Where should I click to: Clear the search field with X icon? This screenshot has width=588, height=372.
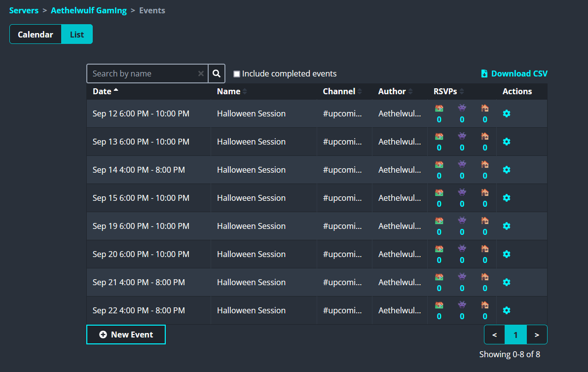[x=201, y=74]
